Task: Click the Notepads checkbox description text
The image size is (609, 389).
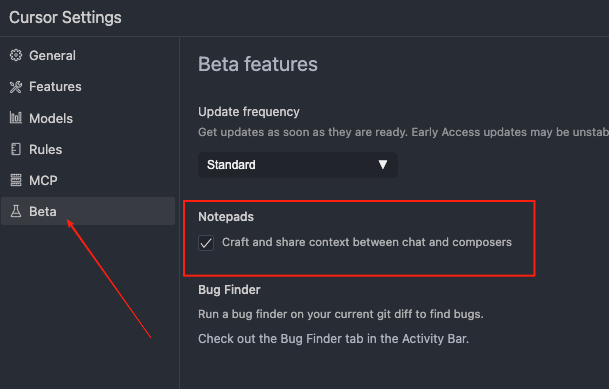Action: 367,242
